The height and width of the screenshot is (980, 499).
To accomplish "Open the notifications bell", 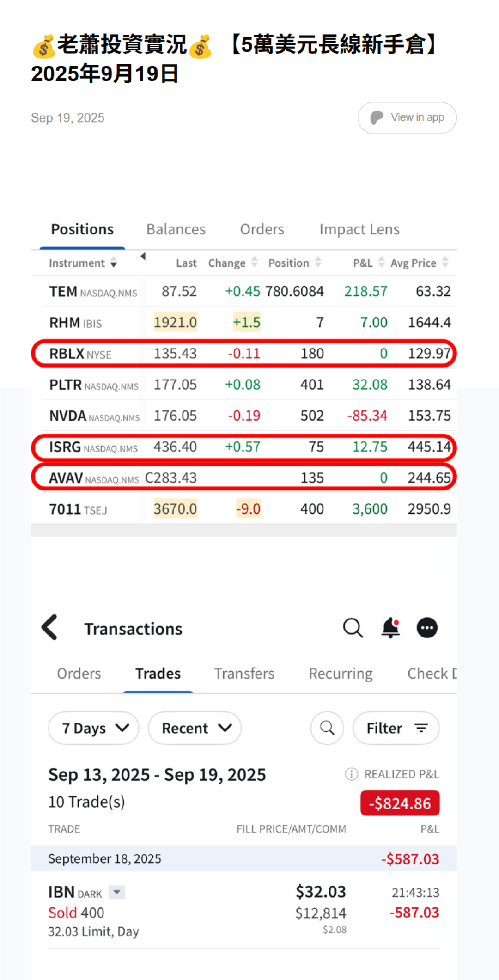I will tap(390, 628).
